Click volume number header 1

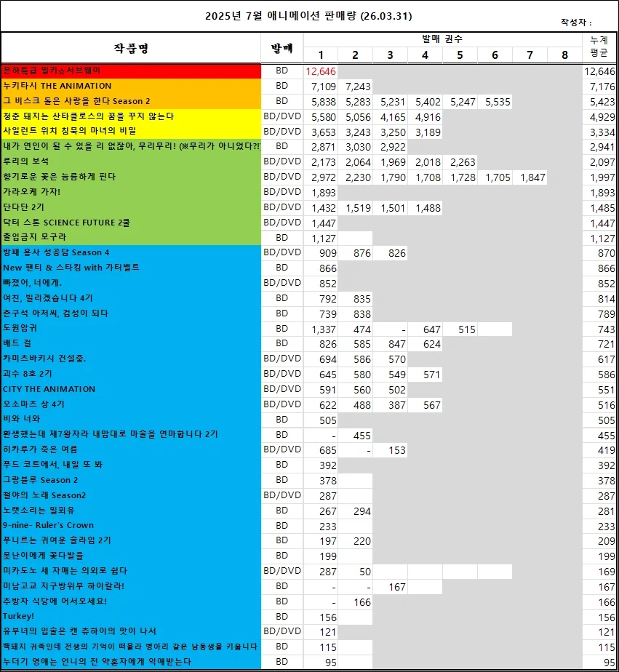coord(321,55)
